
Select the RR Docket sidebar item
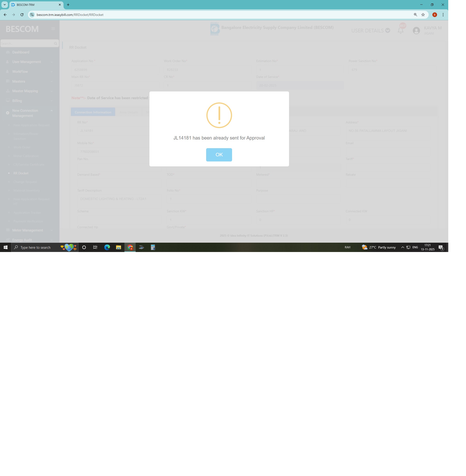coord(21,173)
